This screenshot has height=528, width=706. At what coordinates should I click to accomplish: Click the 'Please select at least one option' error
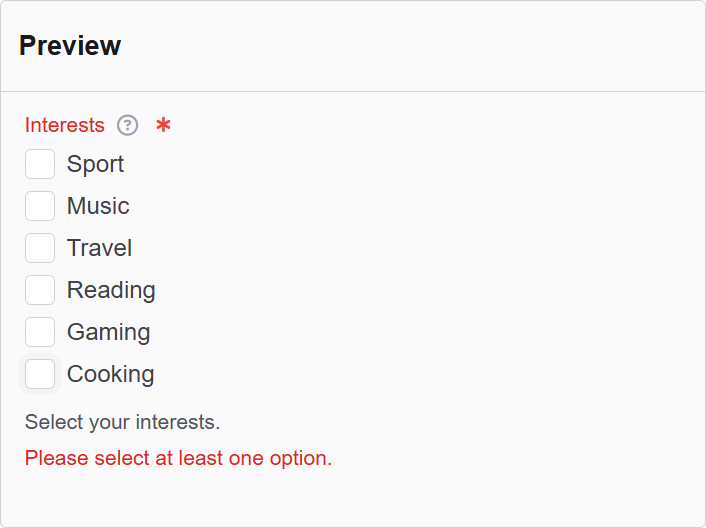[x=178, y=458]
